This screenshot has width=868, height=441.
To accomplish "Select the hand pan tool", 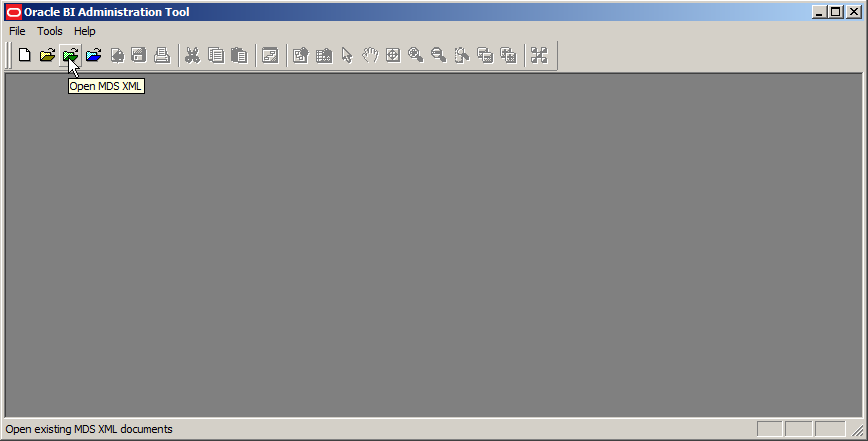I will click(x=370, y=55).
